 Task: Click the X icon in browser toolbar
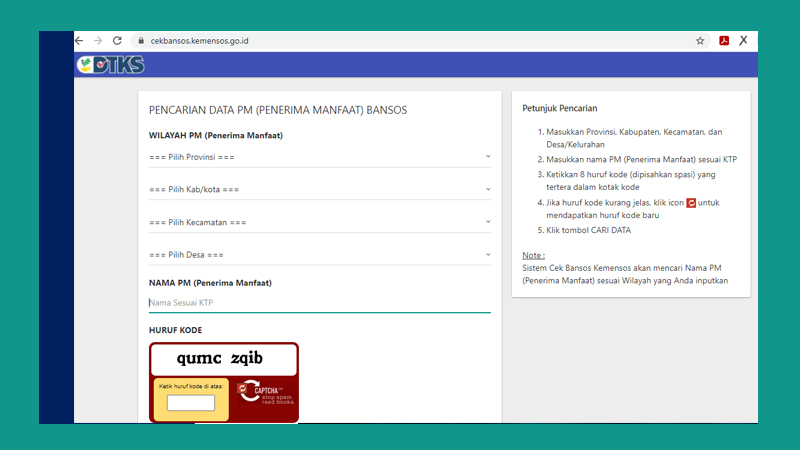[743, 40]
